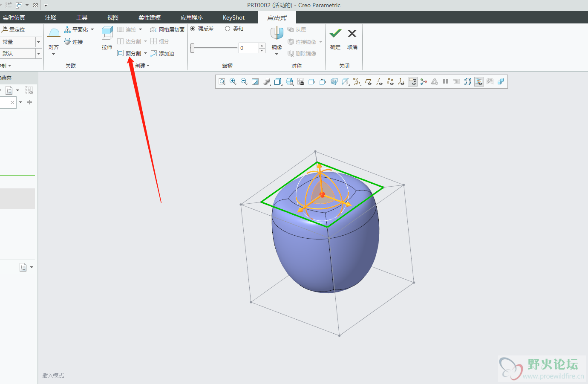
Task: Open the quick access toolbar customize arrow
Action: (46, 5)
